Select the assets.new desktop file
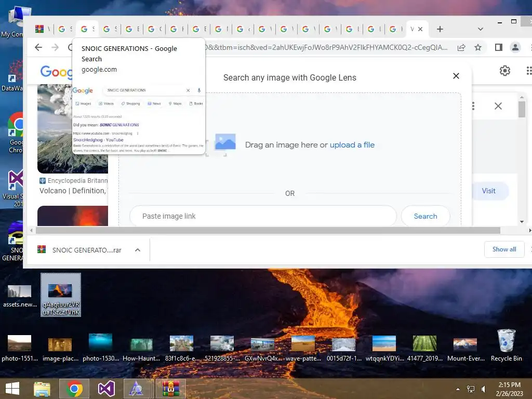This screenshot has width=532, height=399. 20,296
